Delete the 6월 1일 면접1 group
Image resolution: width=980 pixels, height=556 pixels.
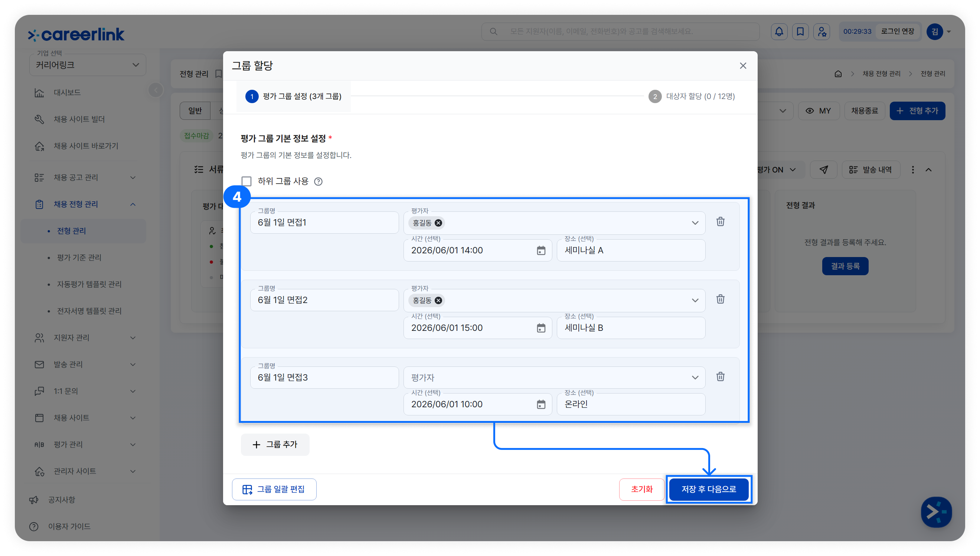coord(720,222)
